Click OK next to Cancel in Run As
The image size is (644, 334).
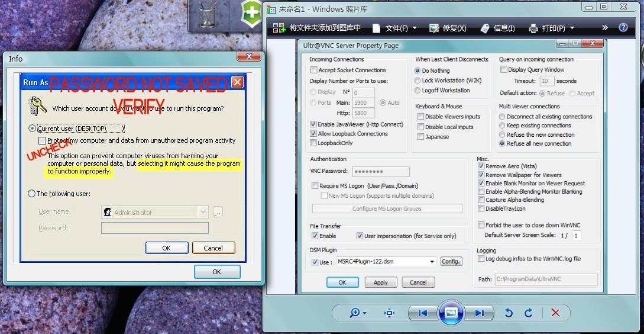coord(166,248)
